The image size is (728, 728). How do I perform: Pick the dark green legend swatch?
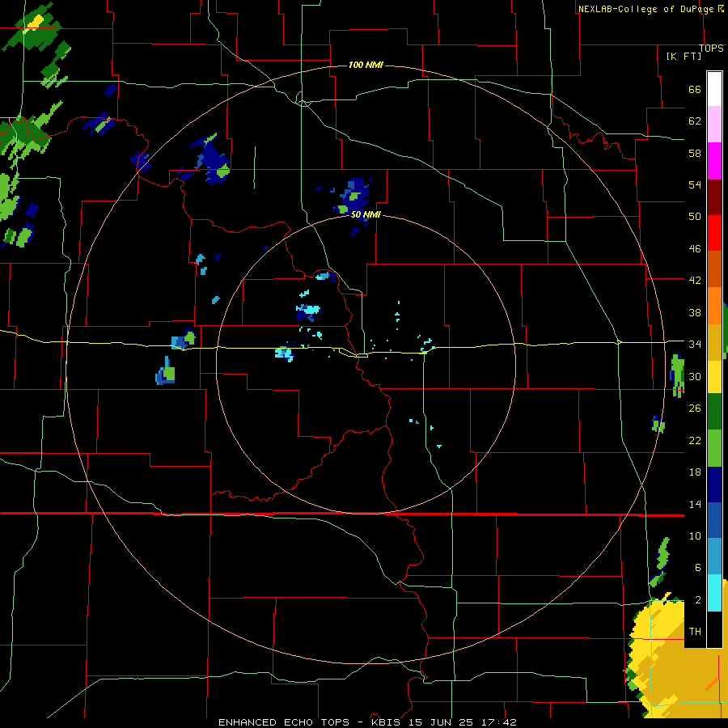tap(714, 412)
